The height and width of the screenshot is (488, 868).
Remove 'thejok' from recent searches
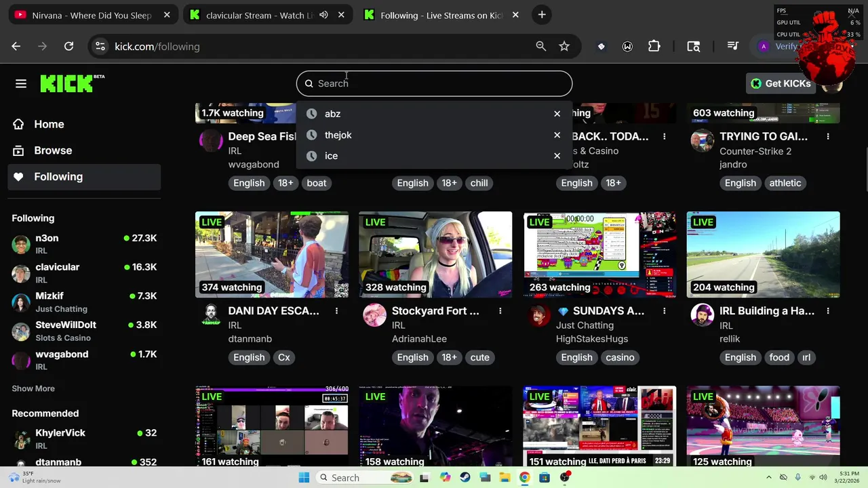(x=557, y=135)
